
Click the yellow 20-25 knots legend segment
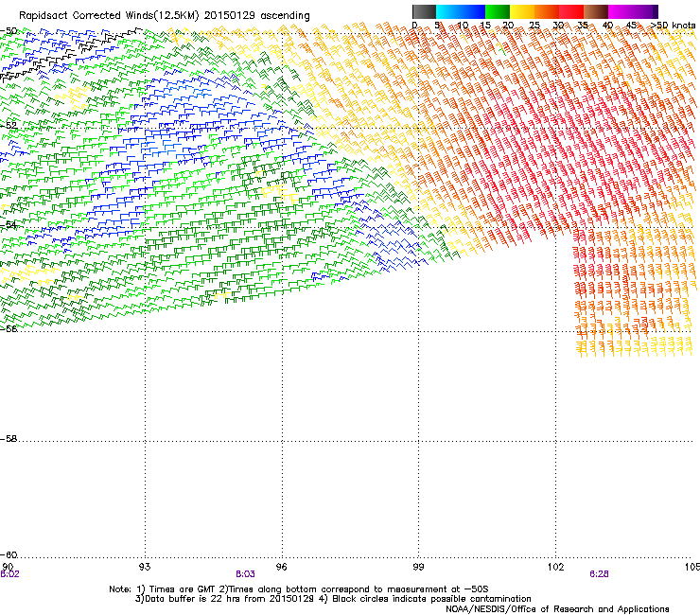point(522,11)
